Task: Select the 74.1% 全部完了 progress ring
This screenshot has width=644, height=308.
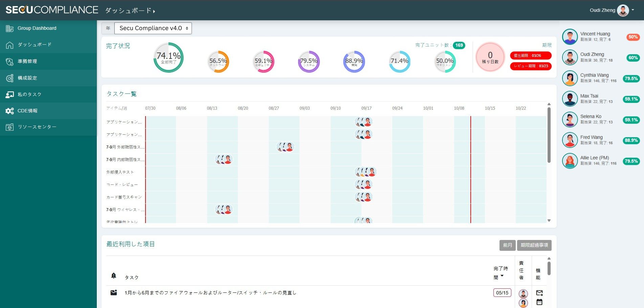Action: coord(169,58)
